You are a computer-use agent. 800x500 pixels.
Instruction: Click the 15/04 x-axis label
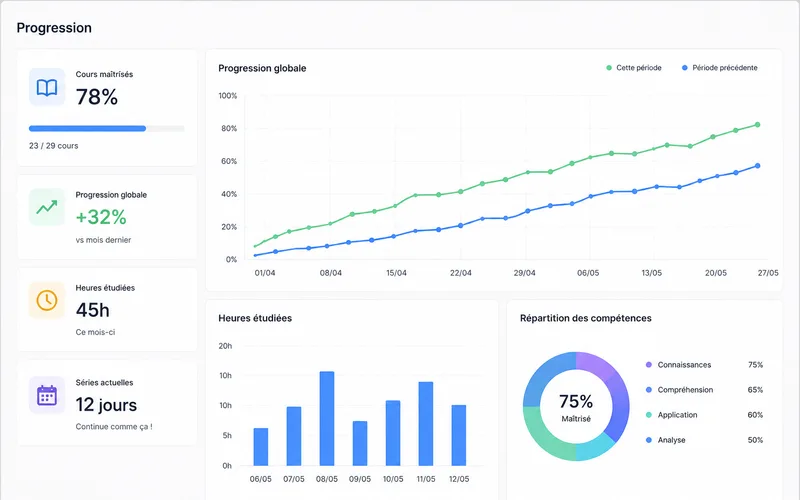(x=396, y=273)
